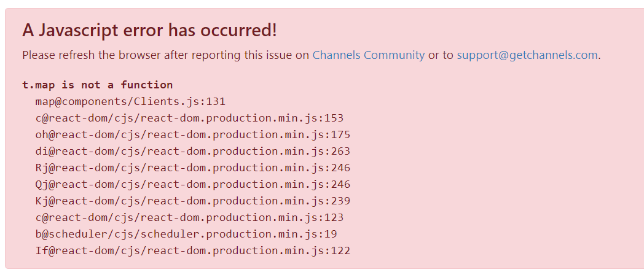Click the 'If@react-dom' stack trace line
The height and width of the screenshot is (275, 644).
[x=192, y=250]
